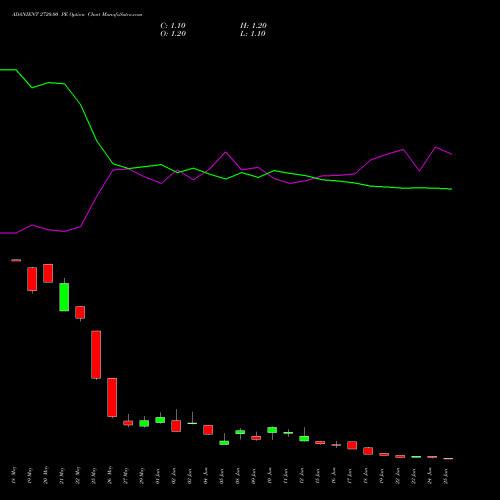
Task: Select the close value C: 1.10
Action: [173, 26]
